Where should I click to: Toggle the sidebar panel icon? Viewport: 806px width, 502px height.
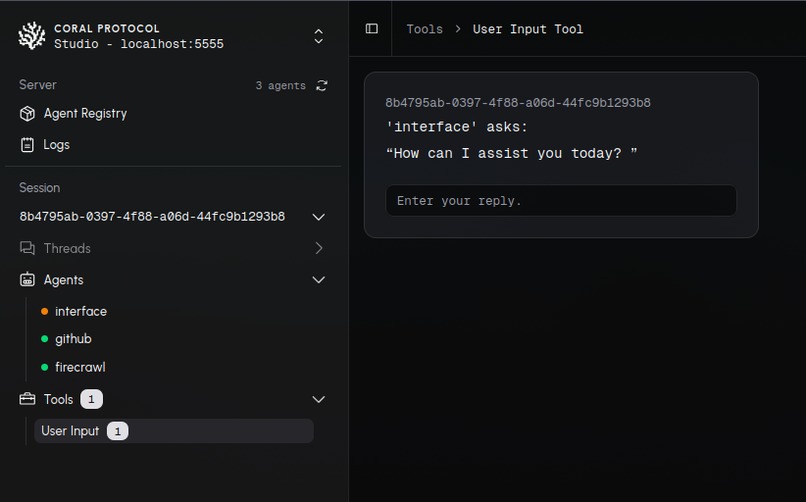372,29
